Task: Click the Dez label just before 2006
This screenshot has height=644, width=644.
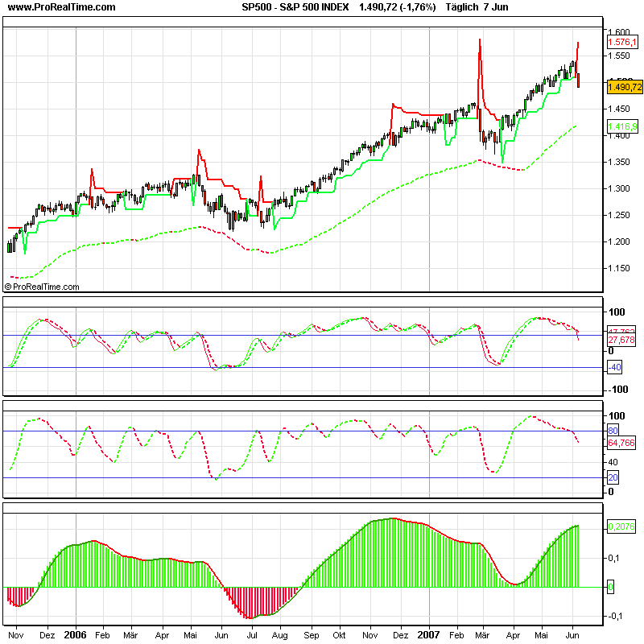Action: (47, 635)
